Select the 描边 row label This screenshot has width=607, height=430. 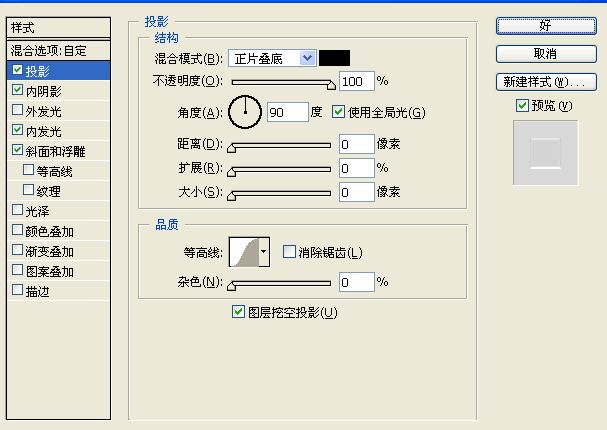38,291
